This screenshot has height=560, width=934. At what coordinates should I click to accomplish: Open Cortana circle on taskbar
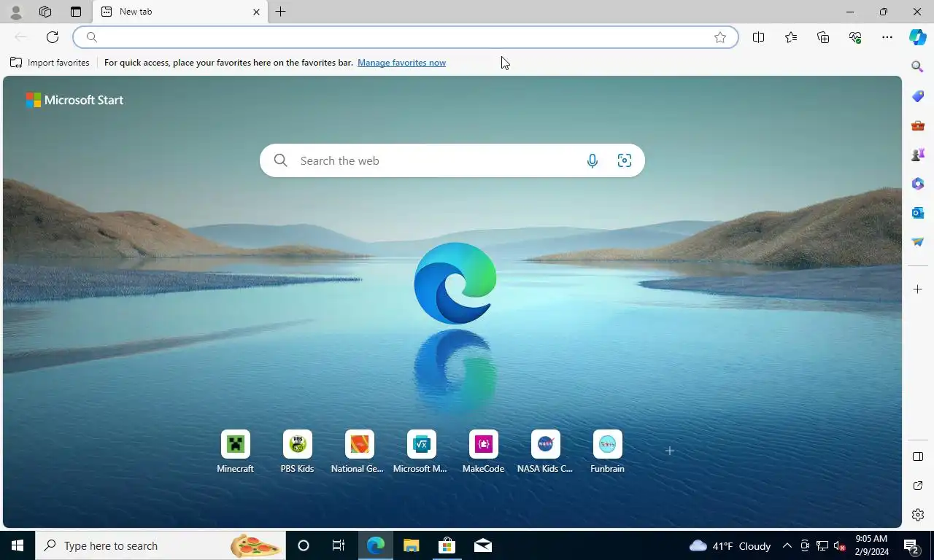pyautogui.click(x=304, y=545)
